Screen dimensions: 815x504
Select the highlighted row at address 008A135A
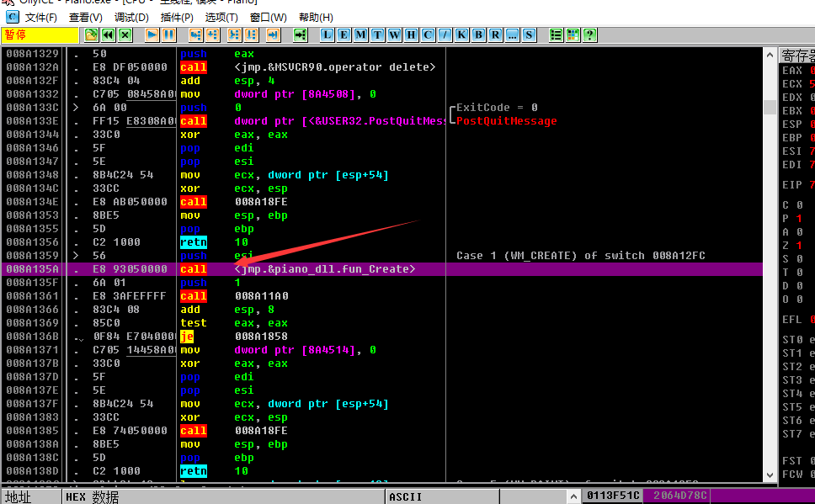pos(382,269)
